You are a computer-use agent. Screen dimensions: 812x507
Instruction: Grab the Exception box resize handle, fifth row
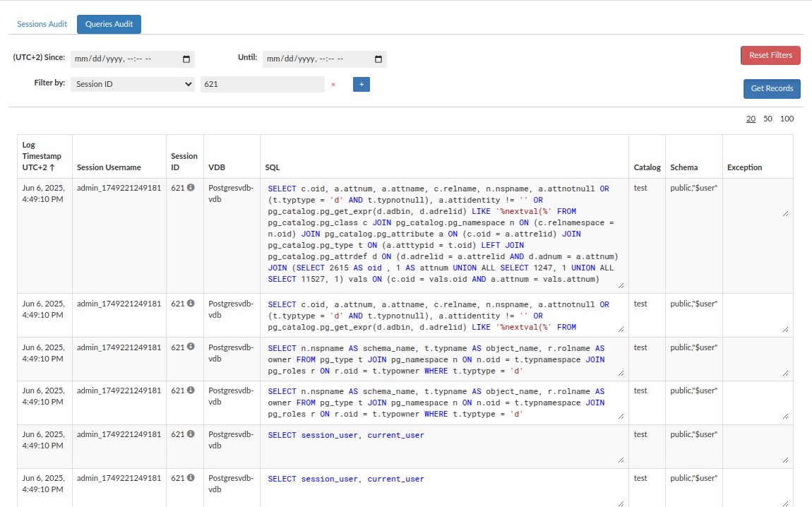point(786,460)
